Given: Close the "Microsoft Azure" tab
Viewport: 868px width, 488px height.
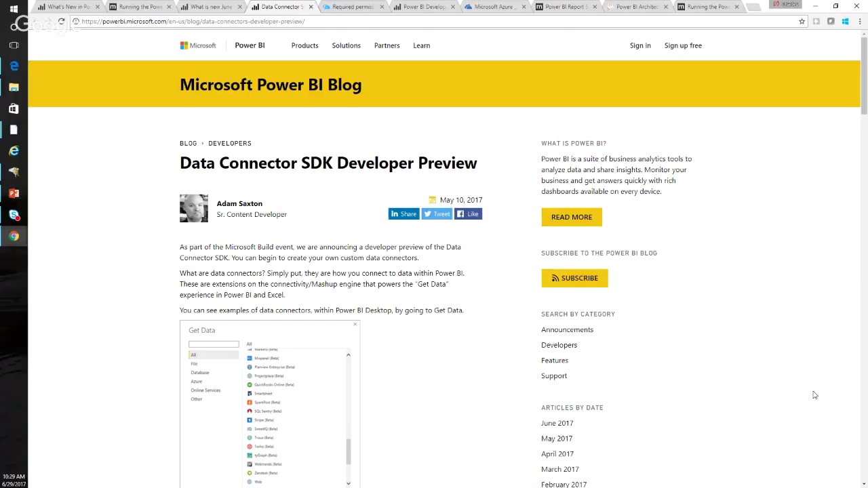Looking at the screenshot, I should (524, 7).
